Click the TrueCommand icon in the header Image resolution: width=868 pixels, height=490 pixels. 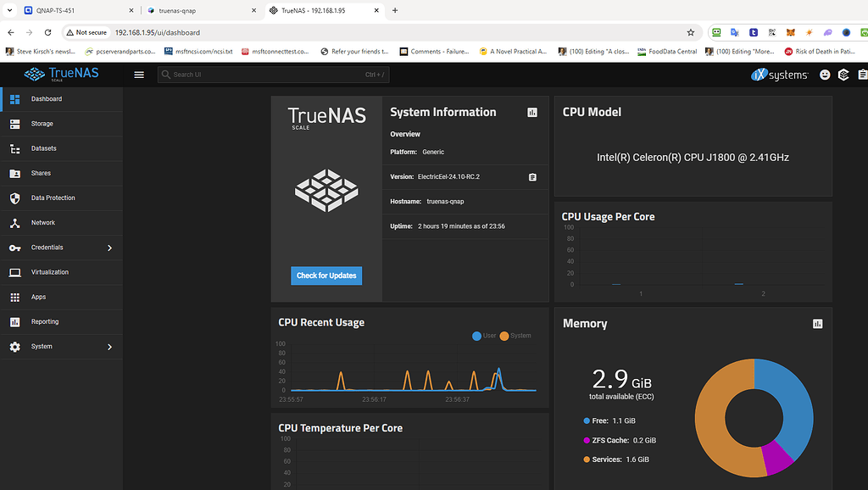point(843,75)
